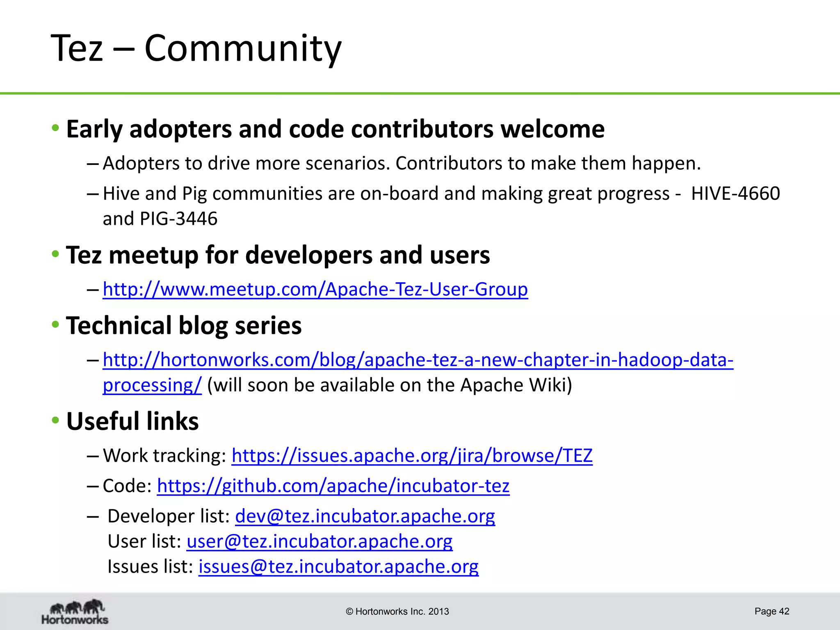This screenshot has width=840, height=630.
Task: Click the '© Hortonworks Inc. 2013' footer text
Action: pyautogui.click(x=397, y=612)
